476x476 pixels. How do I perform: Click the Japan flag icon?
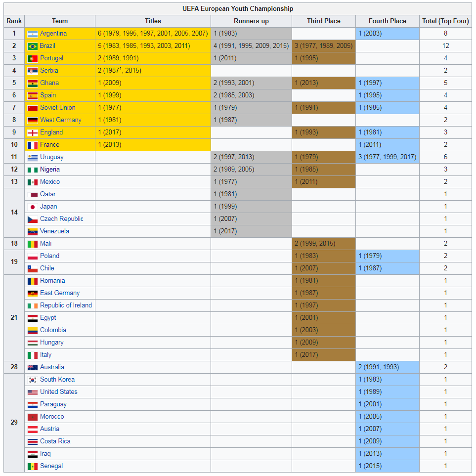[33, 207]
